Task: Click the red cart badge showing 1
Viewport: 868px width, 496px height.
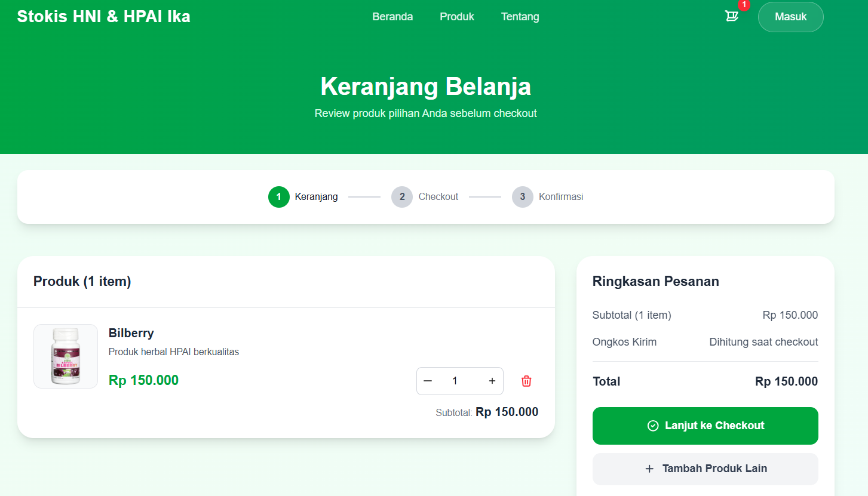Action: 744,5
